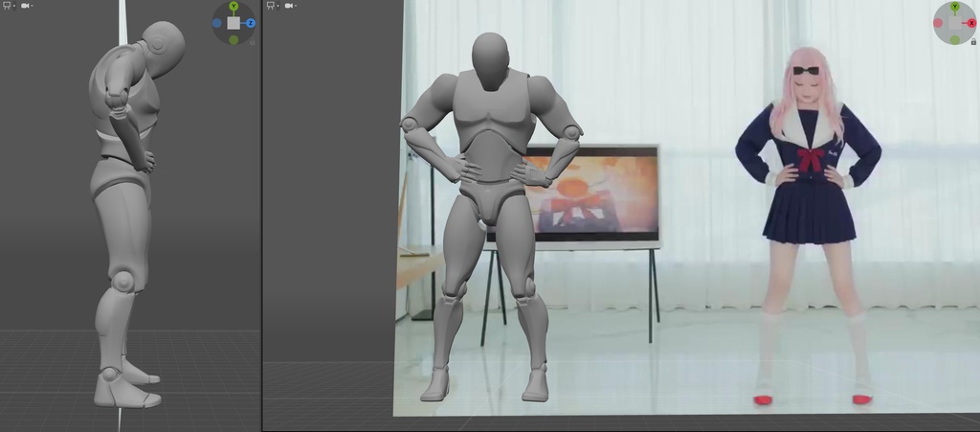Open the display mode icon in right viewport
The image size is (980, 432).
pos(271,5)
